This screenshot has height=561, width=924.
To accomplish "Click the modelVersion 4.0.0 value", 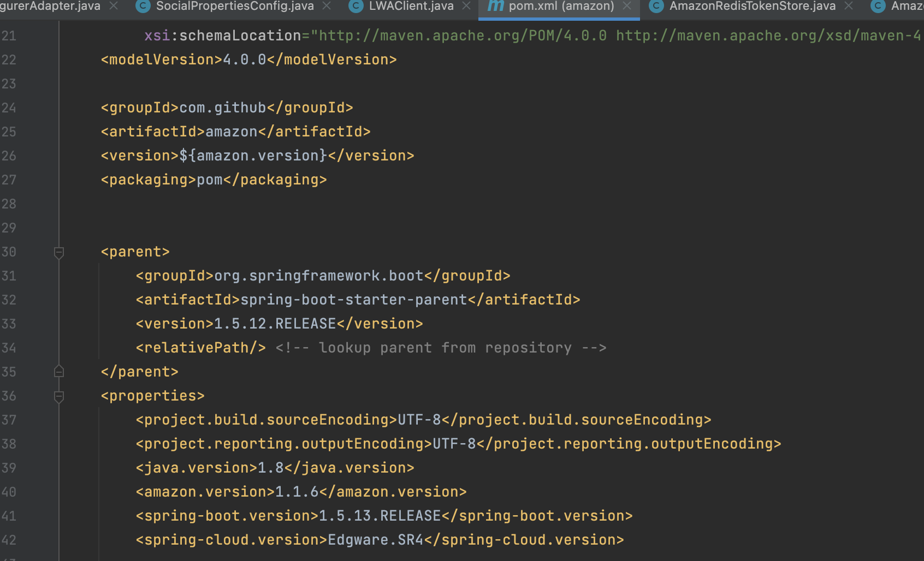I will tap(245, 59).
